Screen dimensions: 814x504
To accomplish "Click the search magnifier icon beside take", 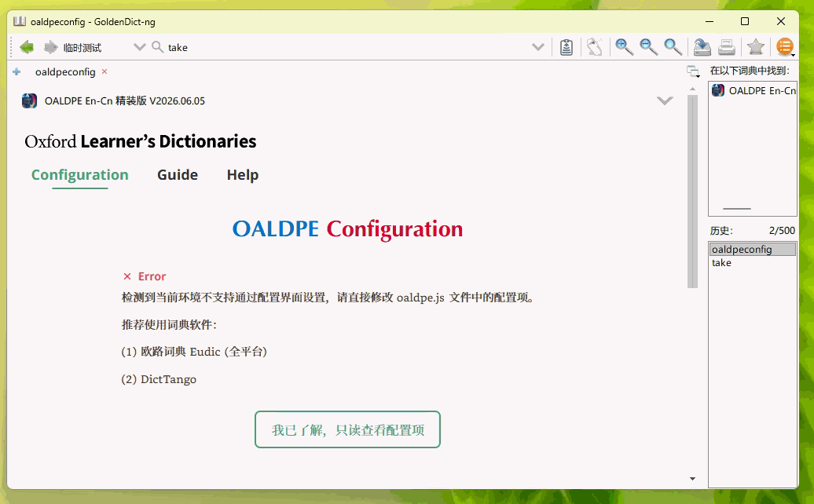I will [157, 47].
